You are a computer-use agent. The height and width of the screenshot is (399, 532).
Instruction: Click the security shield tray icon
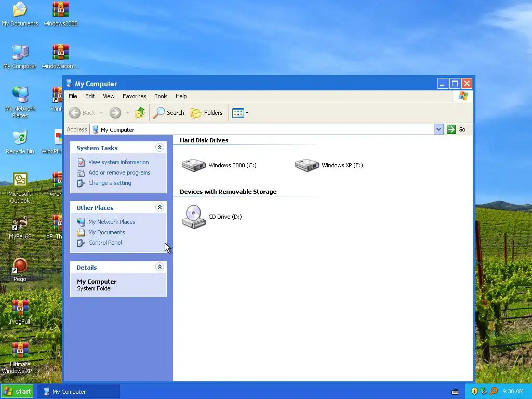(x=474, y=391)
